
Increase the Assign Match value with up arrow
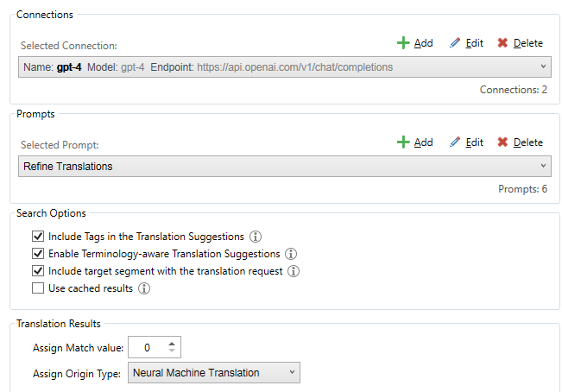[173, 344]
